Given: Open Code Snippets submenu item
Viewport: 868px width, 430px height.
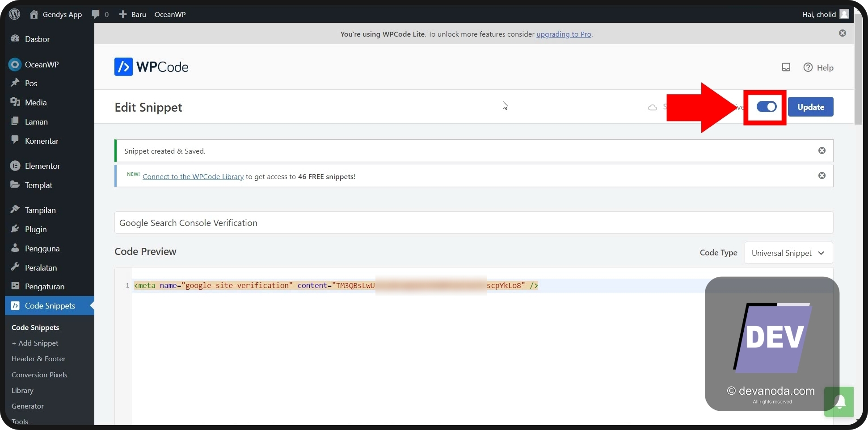Looking at the screenshot, I should pyautogui.click(x=35, y=327).
